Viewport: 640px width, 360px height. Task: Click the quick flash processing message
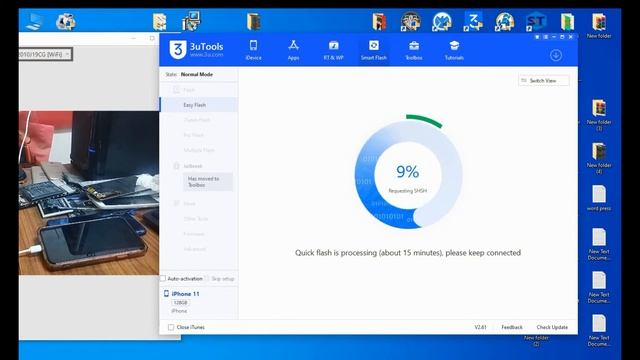tap(408, 253)
